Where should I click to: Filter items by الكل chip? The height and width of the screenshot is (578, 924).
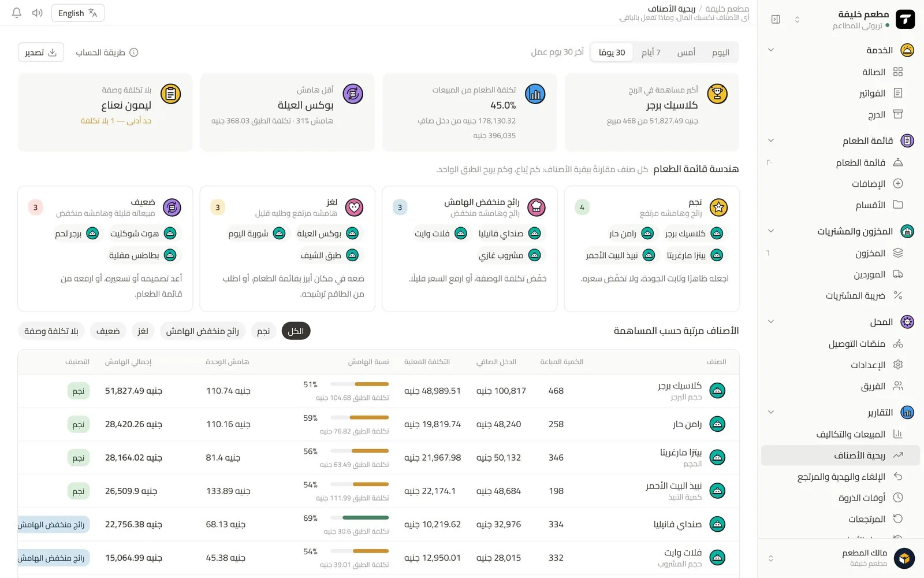point(296,331)
